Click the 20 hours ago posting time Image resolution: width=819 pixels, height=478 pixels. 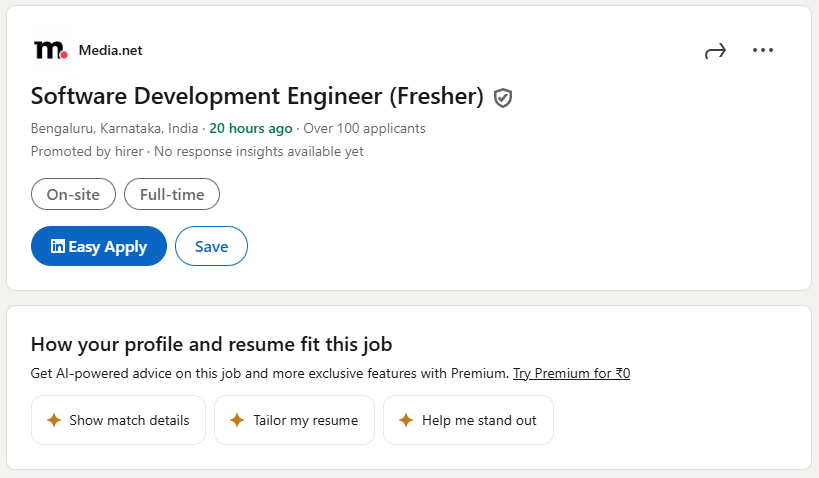251,128
